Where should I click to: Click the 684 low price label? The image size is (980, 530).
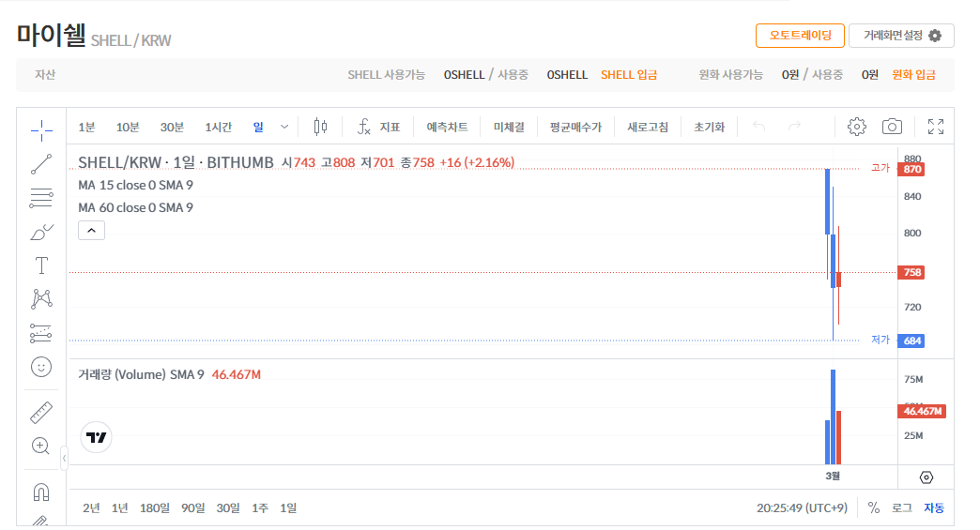[911, 341]
